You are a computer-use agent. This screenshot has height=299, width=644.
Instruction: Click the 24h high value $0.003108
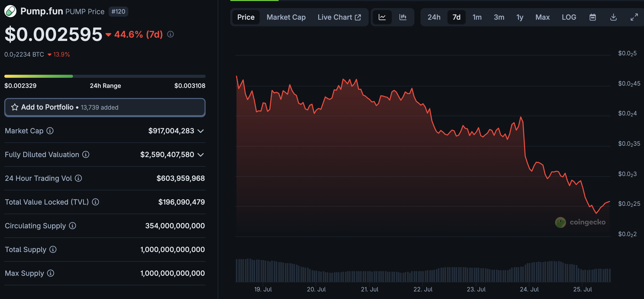tap(190, 86)
